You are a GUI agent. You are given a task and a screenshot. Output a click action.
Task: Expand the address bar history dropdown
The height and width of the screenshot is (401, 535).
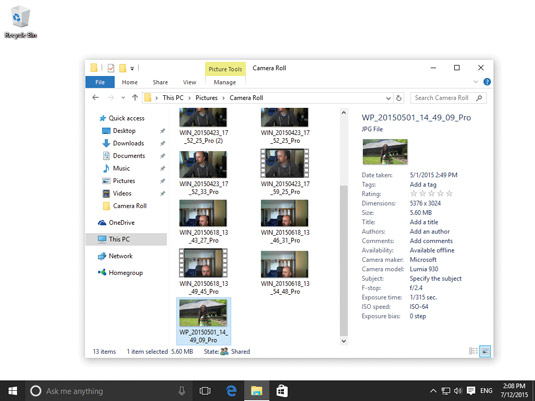pos(388,98)
